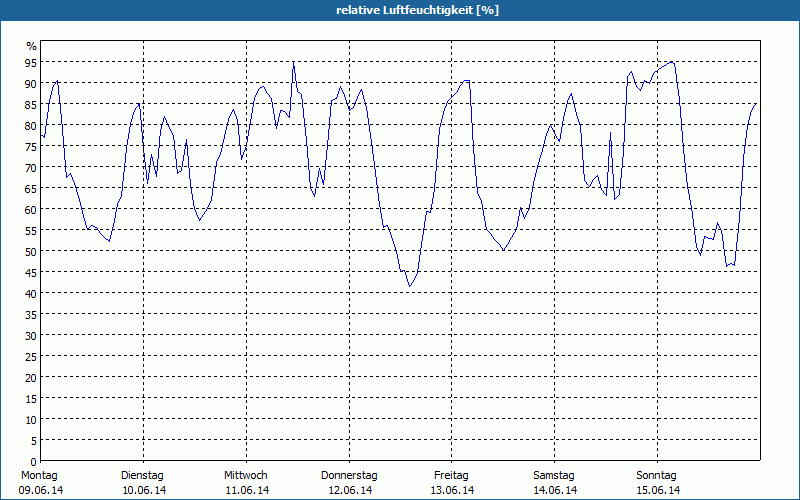Click the lowest humidity dip on Donnerstag
Screen dimensions: 800x500
pyautogui.click(x=409, y=286)
